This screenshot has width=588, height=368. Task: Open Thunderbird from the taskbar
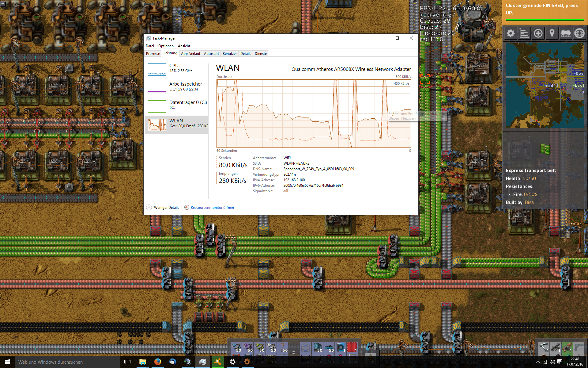tap(172, 362)
